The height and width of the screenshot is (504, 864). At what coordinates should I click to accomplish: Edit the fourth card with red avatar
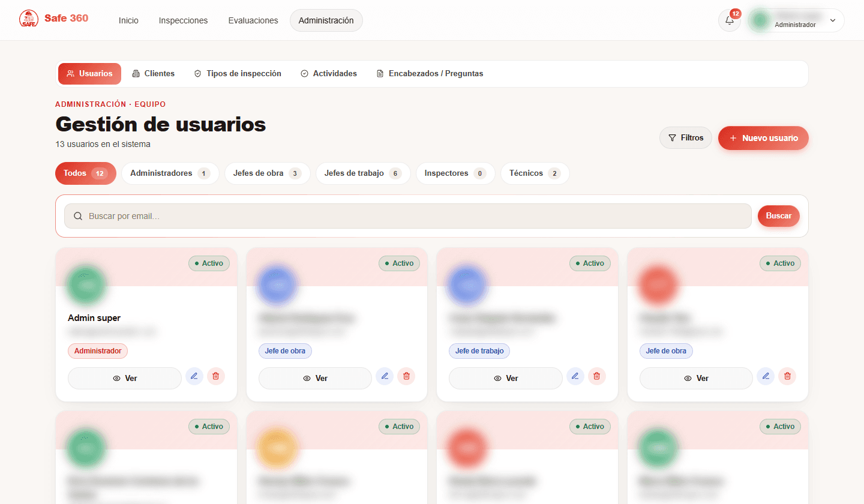tap(765, 376)
